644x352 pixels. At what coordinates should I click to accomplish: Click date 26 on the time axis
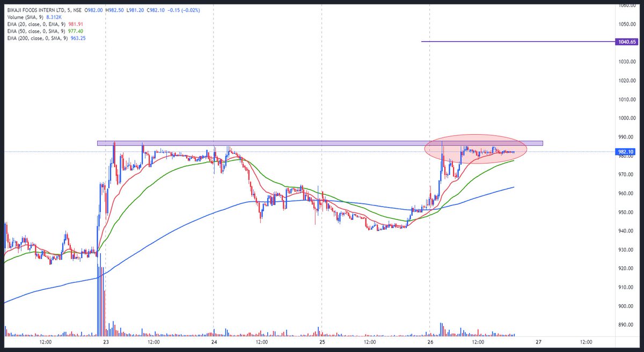(430, 342)
